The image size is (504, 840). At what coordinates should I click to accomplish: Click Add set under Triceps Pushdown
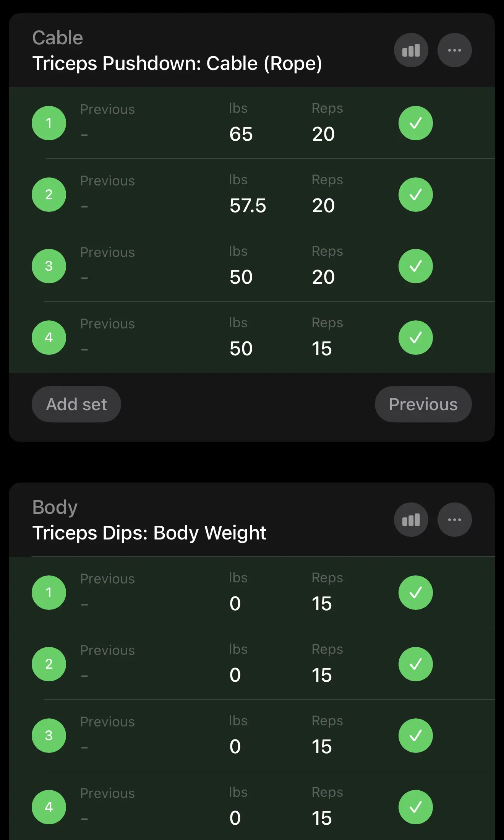(76, 404)
